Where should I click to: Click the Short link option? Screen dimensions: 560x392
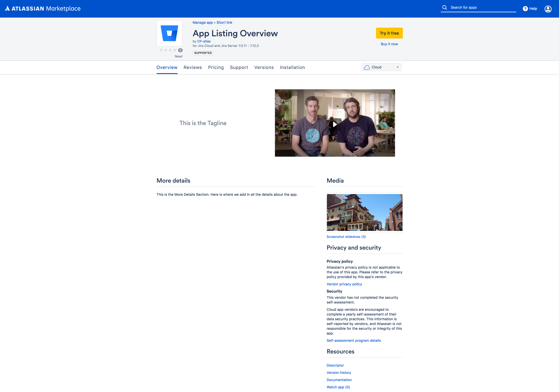click(224, 22)
